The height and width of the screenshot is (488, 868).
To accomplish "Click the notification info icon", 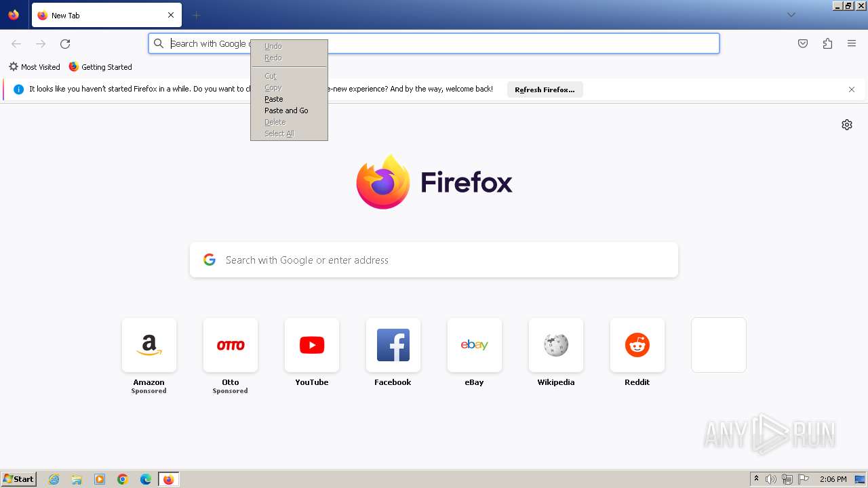I will tap(19, 89).
